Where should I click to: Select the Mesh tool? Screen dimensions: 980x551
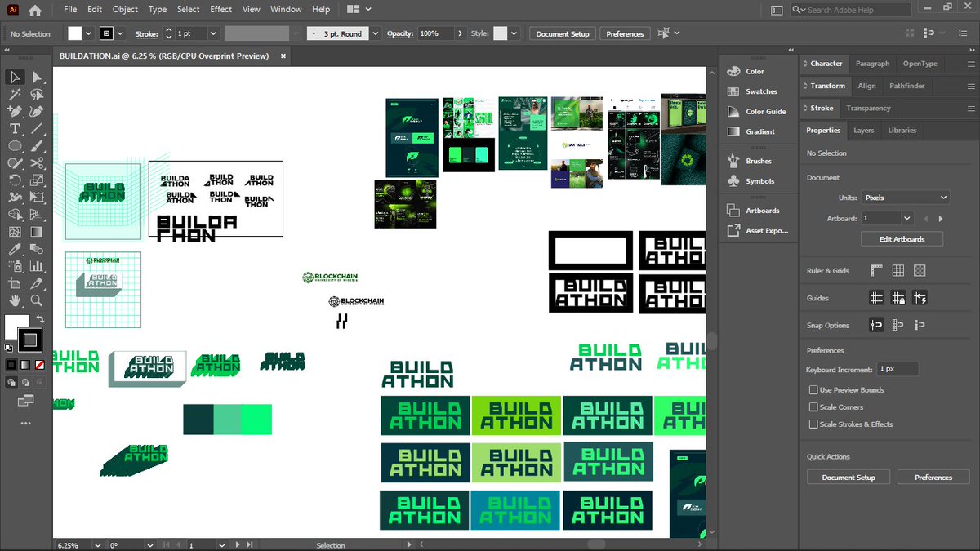coord(15,232)
